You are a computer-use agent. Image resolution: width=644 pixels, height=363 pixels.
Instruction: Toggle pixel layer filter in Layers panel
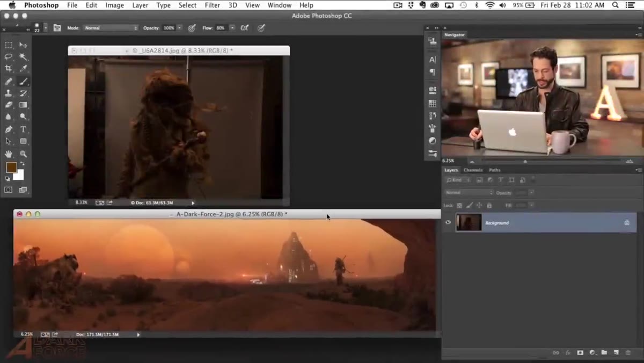[480, 180]
